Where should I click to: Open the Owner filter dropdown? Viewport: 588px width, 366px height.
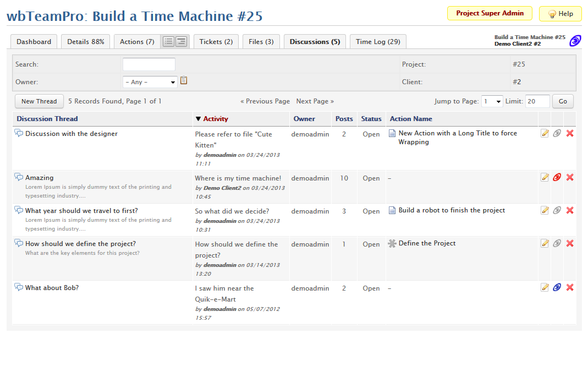pos(150,82)
